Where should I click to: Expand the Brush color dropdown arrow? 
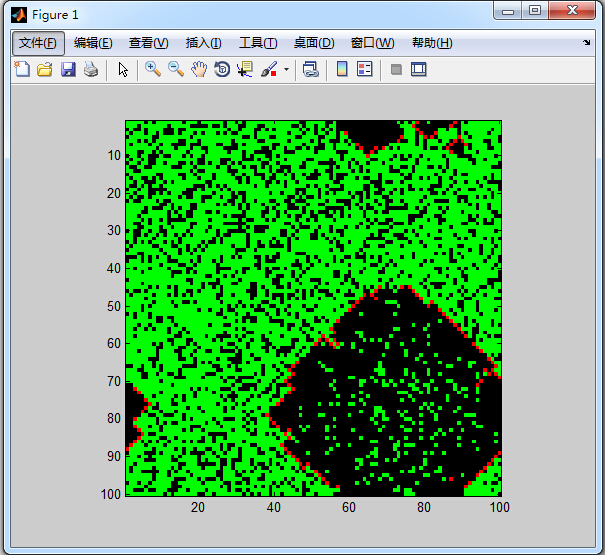click(x=286, y=70)
